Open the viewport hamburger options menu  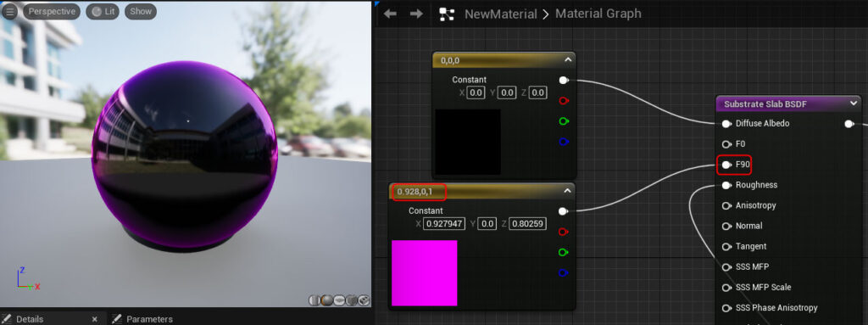[10, 12]
